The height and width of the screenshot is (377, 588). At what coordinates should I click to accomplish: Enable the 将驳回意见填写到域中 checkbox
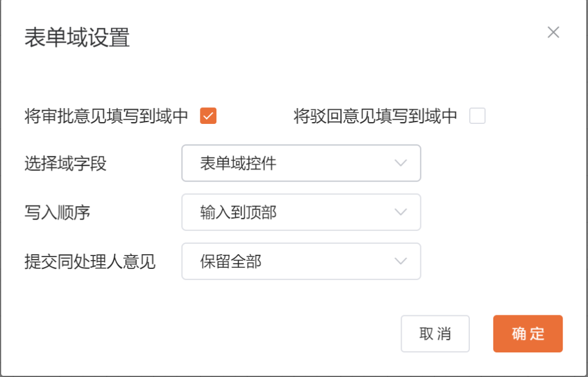coord(477,116)
